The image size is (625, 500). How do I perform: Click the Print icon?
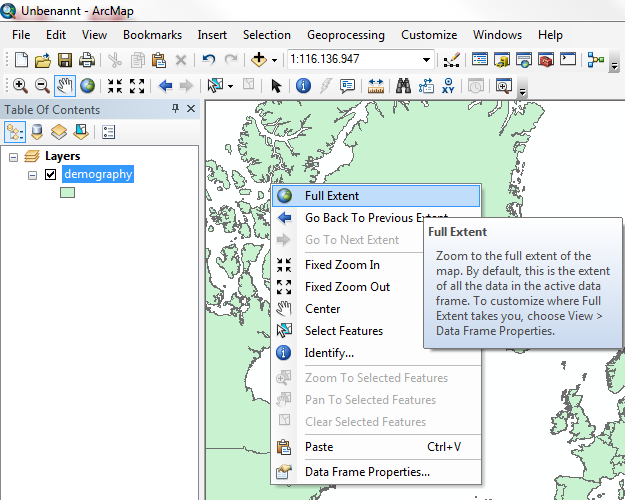point(86,60)
